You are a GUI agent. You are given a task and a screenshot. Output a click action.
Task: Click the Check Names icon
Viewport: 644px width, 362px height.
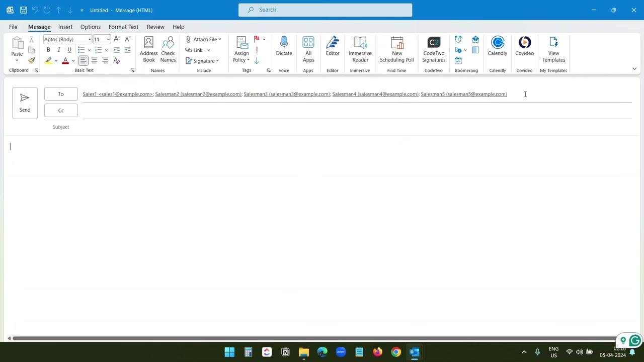coord(168,49)
